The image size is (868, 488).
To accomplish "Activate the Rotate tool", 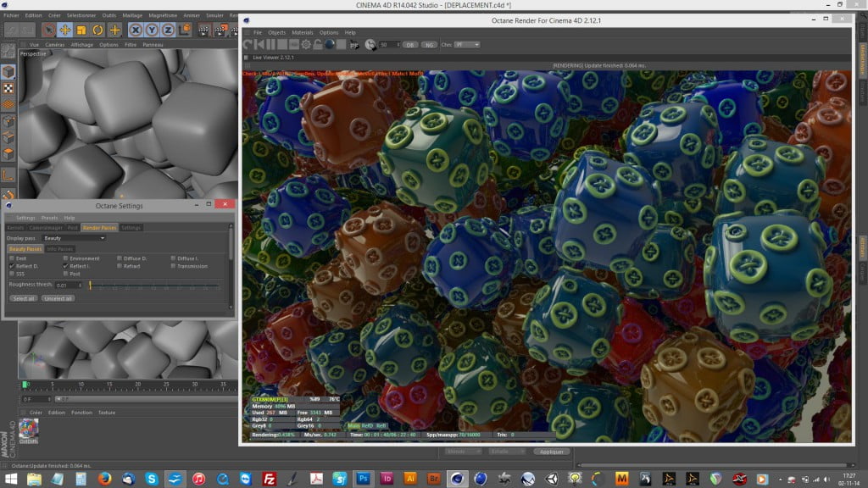I will (97, 30).
